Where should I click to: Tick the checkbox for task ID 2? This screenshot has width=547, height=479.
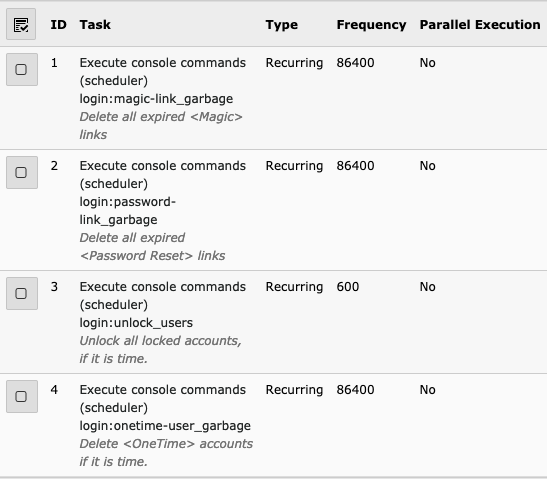tap(22, 172)
